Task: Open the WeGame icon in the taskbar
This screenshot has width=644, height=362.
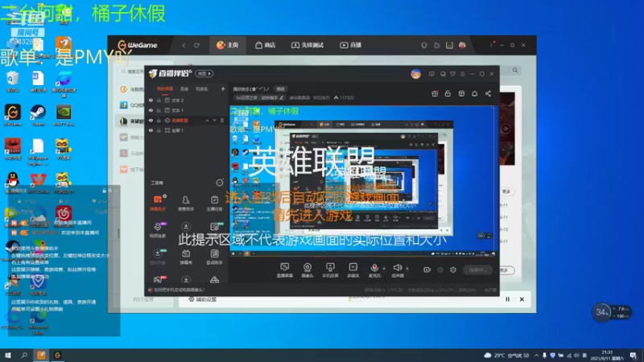Action: click(57, 355)
